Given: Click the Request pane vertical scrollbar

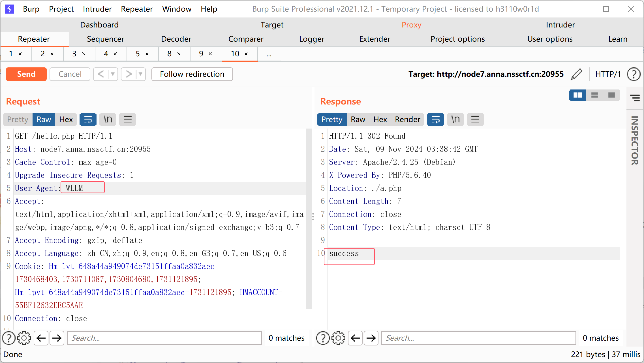Looking at the screenshot, I should pos(309,219).
